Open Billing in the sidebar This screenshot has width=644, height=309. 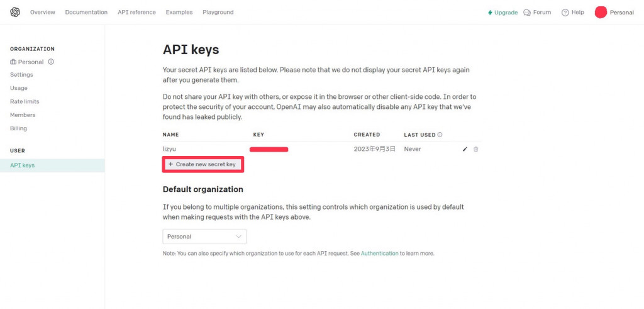click(18, 128)
